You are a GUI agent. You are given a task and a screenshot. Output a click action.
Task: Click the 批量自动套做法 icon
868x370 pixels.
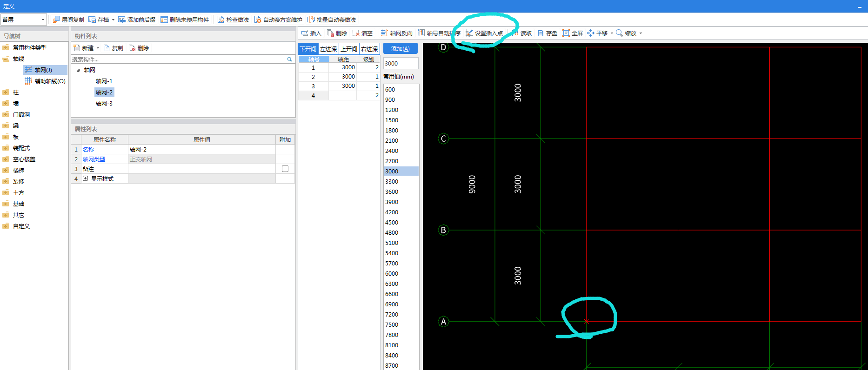tap(311, 20)
